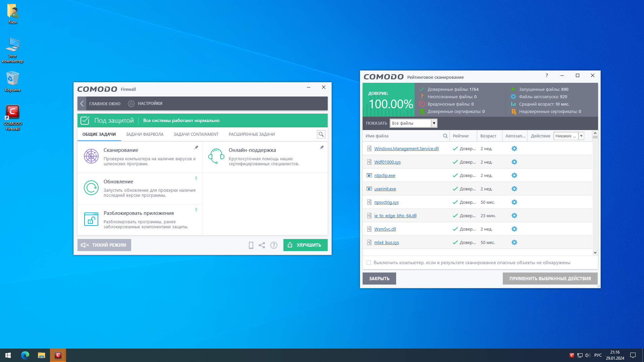This screenshot has width=644, height=362.
Task: Open the 'Все файлы' show filter dropdown
Action: tap(434, 123)
